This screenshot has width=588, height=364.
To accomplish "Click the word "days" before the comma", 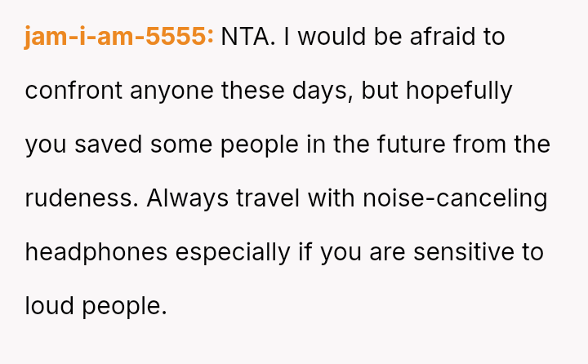I will [x=328, y=91].
